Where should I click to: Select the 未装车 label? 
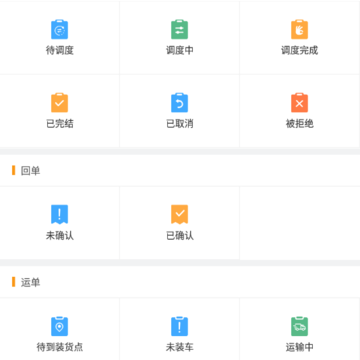(180, 347)
